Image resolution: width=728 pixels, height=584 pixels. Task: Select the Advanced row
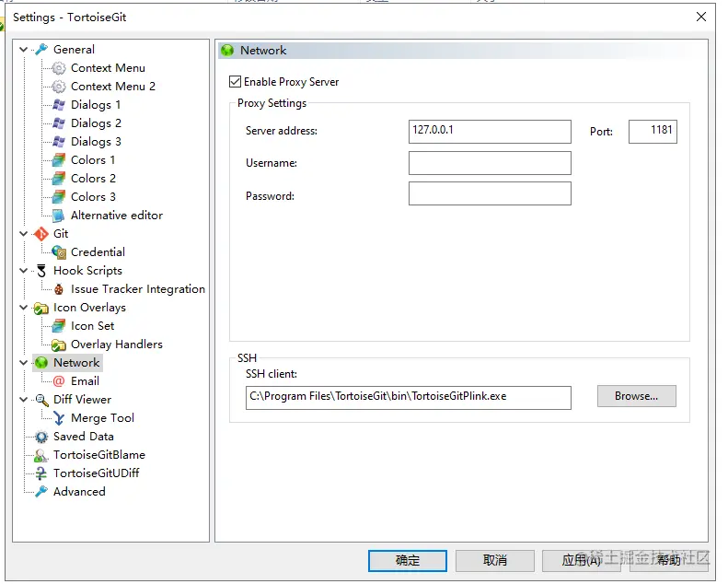tap(79, 492)
